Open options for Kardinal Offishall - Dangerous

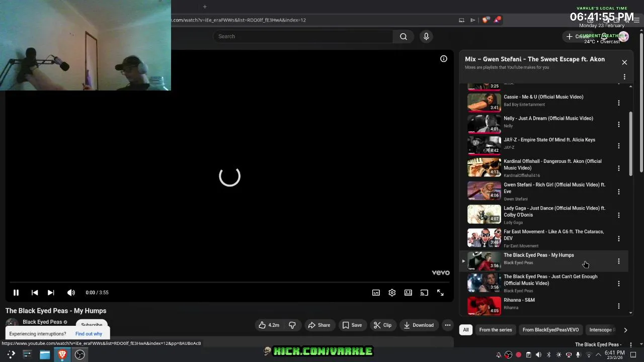[x=619, y=168]
